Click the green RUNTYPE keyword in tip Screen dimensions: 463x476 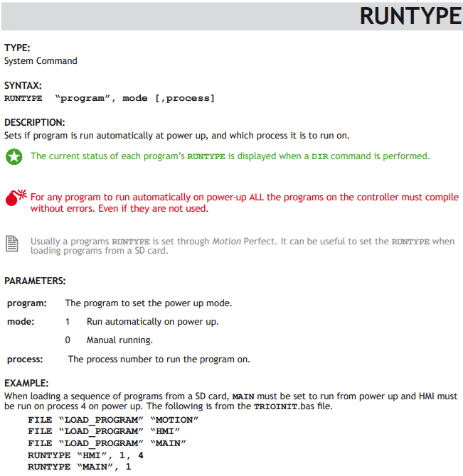pos(206,156)
